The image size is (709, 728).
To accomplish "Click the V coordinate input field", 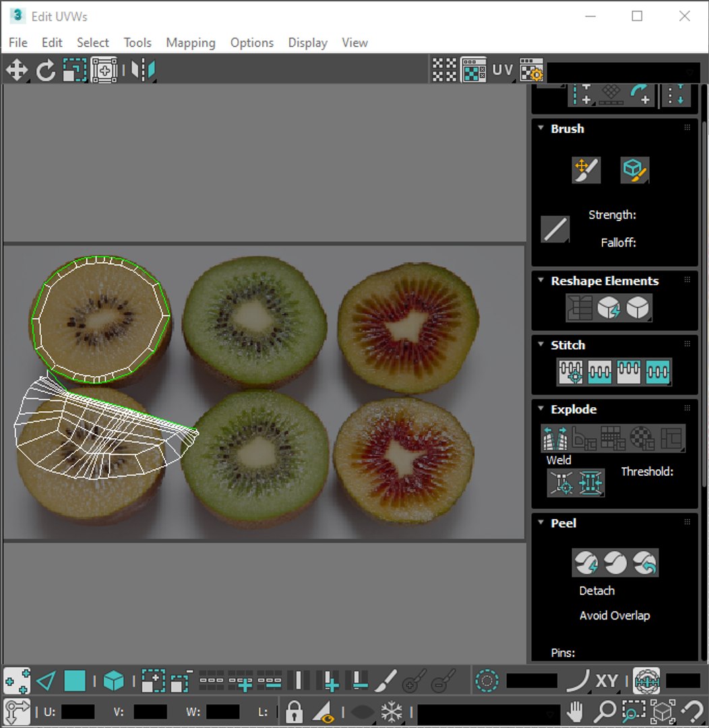I will point(150,712).
